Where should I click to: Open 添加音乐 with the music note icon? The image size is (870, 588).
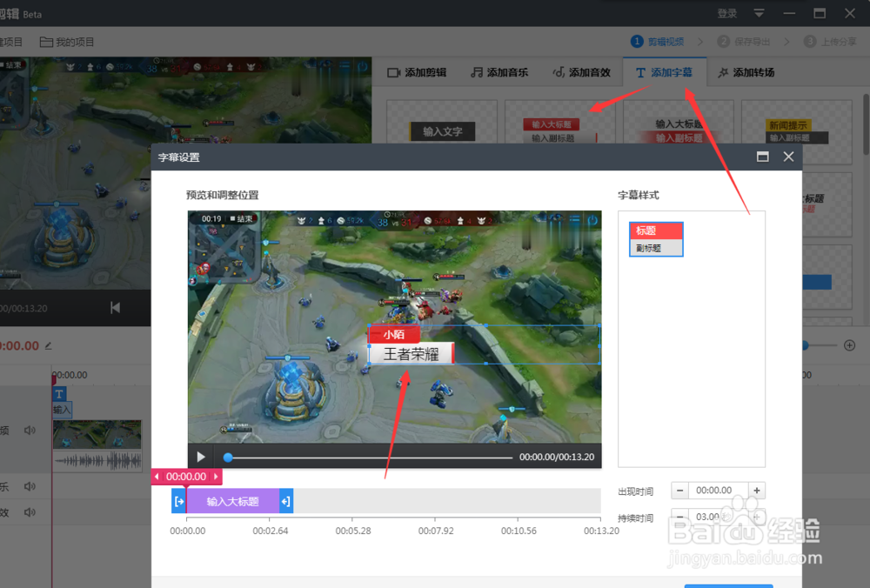tap(478, 72)
